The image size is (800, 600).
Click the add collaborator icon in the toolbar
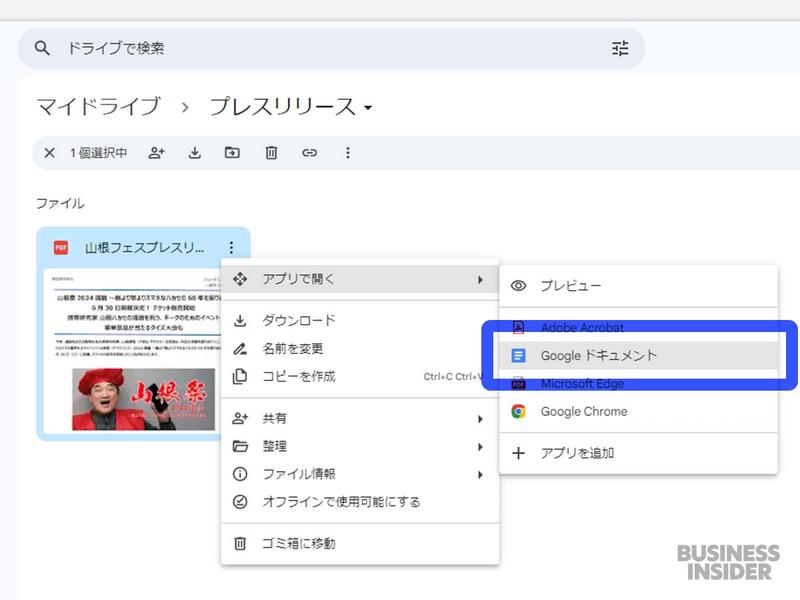[x=155, y=153]
